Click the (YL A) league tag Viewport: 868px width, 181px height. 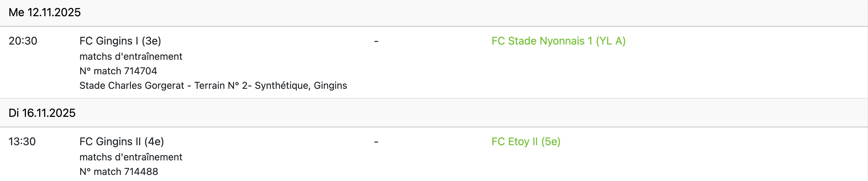pos(610,41)
